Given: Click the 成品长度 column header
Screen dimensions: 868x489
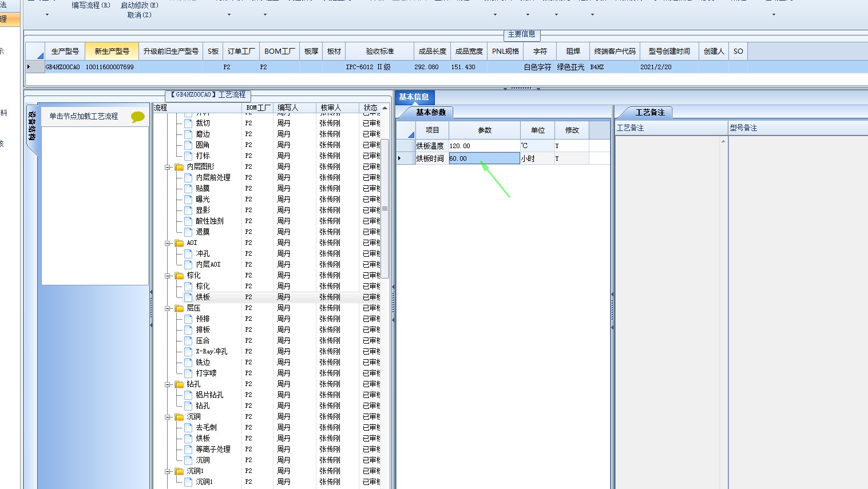Looking at the screenshot, I should point(432,51).
